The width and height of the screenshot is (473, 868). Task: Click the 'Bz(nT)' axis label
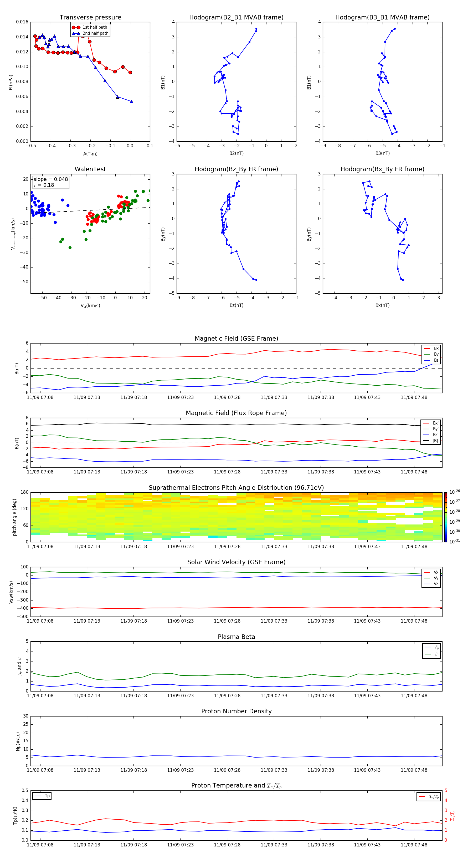[x=236, y=305]
